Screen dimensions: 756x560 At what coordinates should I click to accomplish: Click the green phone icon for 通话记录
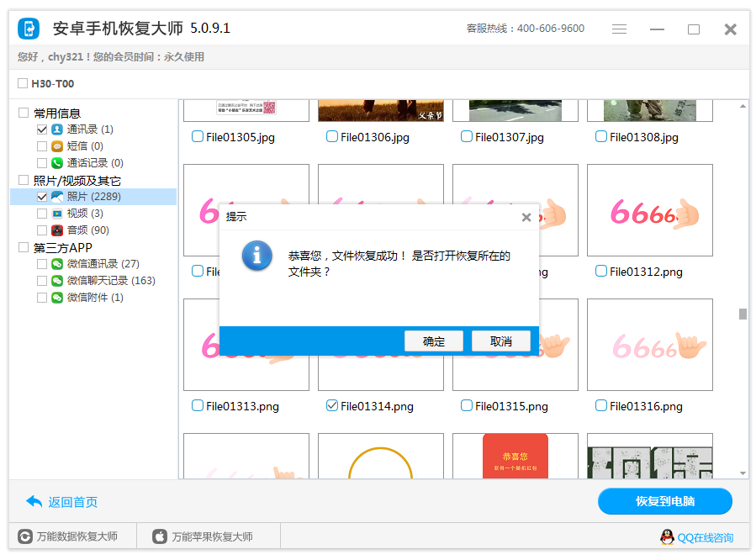tap(57, 163)
